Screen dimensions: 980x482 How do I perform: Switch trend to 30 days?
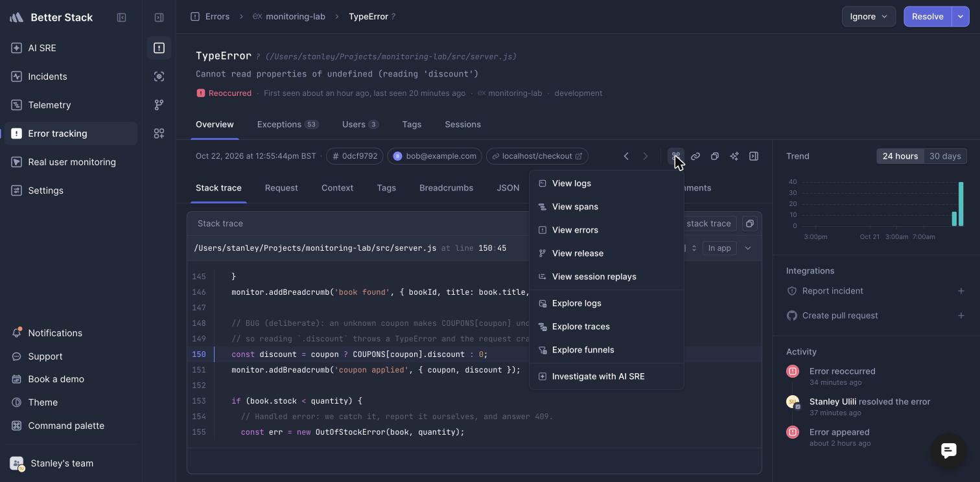click(945, 156)
